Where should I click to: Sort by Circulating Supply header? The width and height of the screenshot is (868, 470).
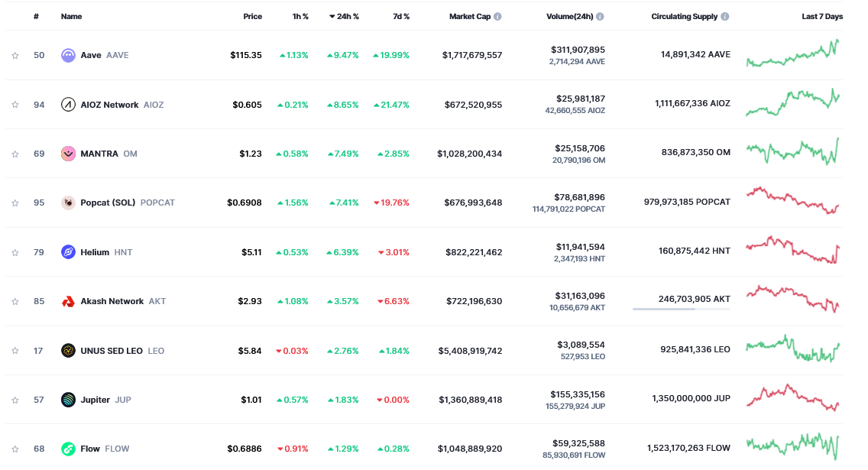pos(684,17)
